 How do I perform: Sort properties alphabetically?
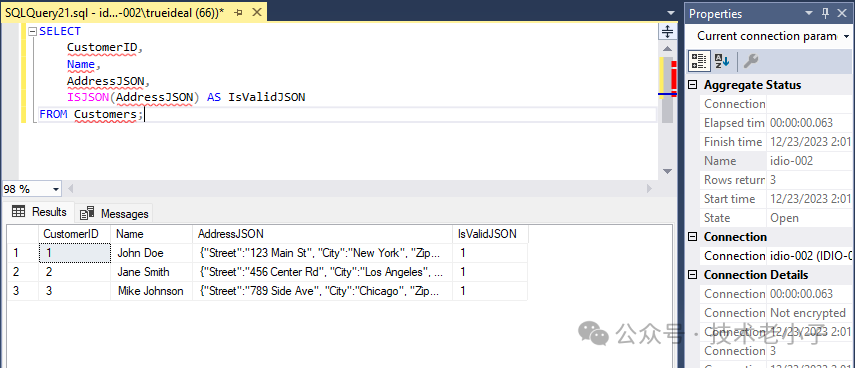[721, 61]
